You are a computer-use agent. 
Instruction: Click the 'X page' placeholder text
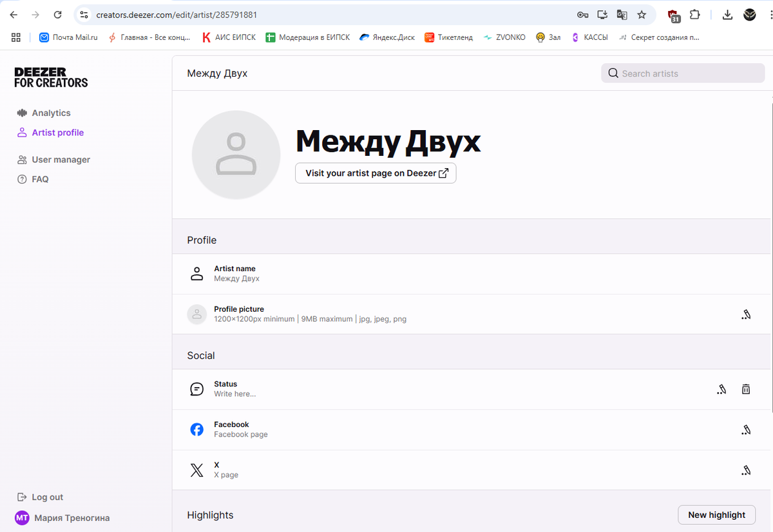pos(226,475)
